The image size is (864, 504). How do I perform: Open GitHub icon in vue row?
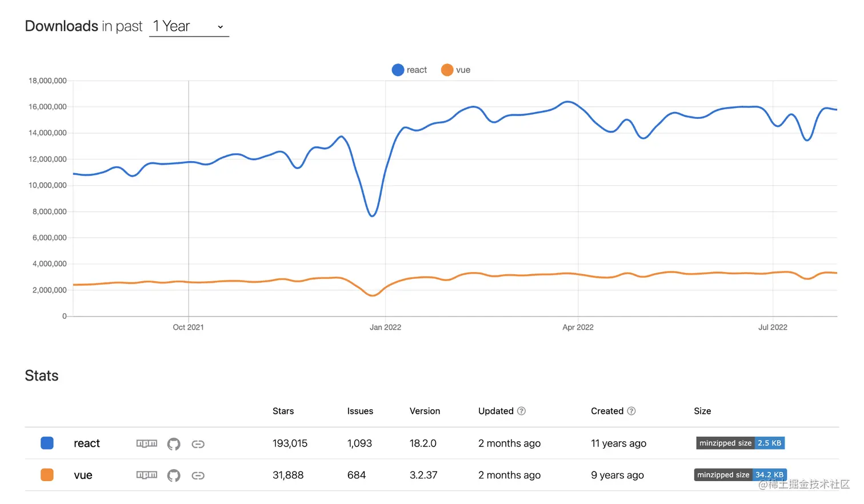174,475
